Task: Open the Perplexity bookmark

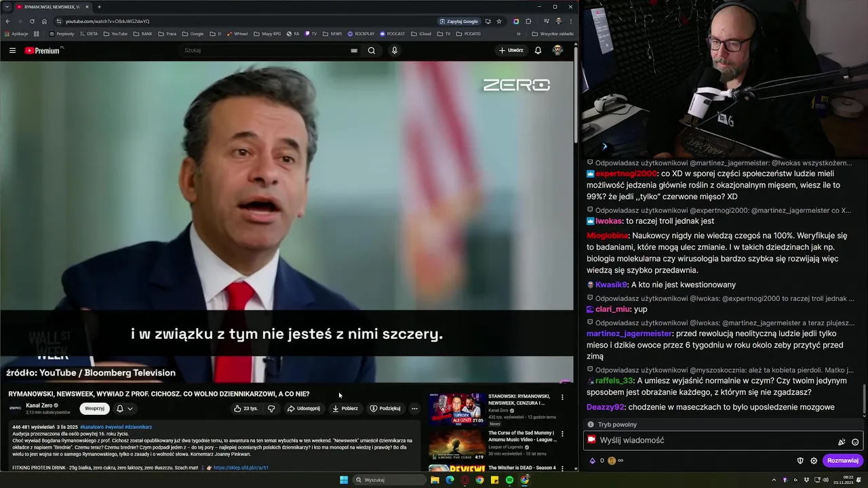Action: click(x=62, y=33)
